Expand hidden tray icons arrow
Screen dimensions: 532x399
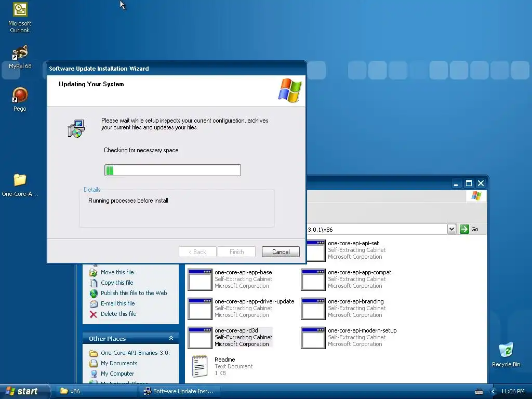tap(494, 392)
